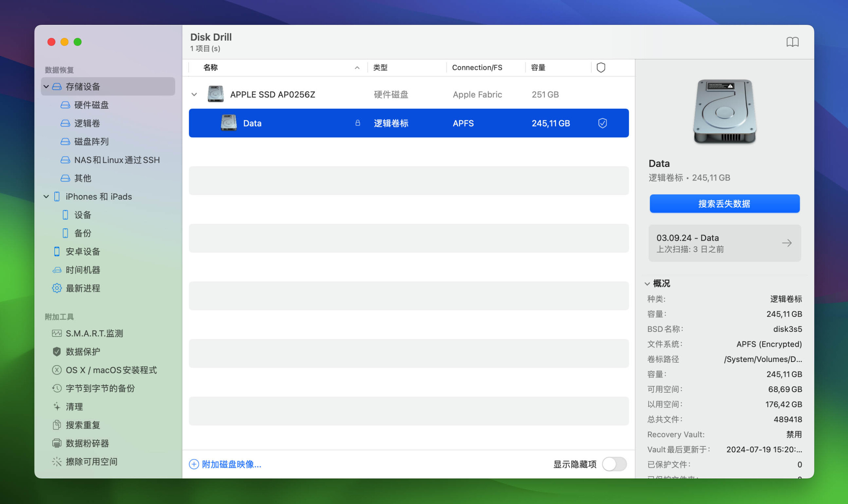This screenshot has height=504, width=848.
Task: Click the 时间机器 icon
Action: pos(57,270)
